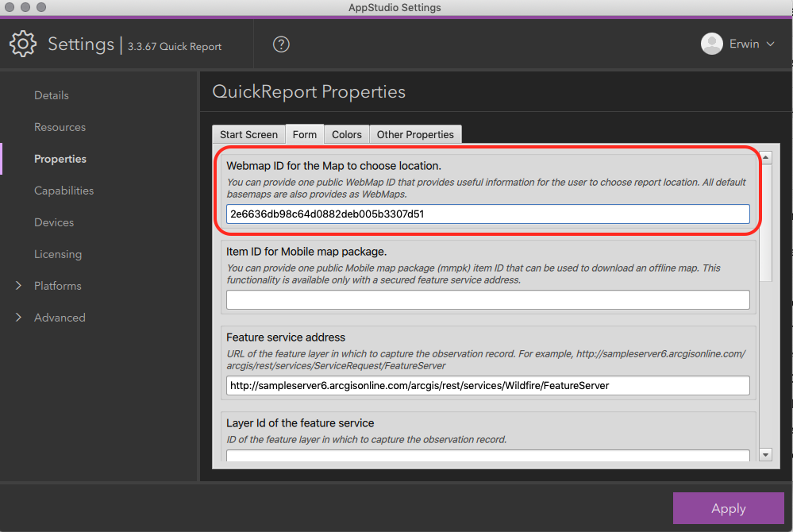This screenshot has height=532, width=793.
Task: Select Platforms in the sidebar
Action: tap(58, 286)
